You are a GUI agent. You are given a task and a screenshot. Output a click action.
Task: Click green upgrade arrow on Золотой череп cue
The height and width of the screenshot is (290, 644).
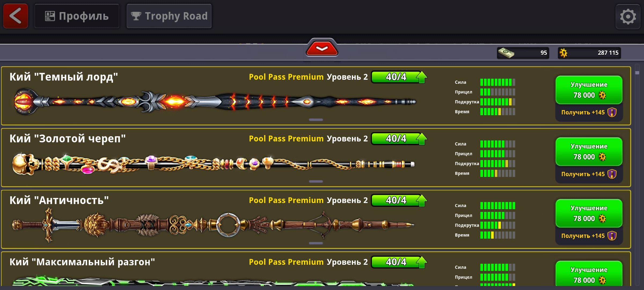(422, 139)
